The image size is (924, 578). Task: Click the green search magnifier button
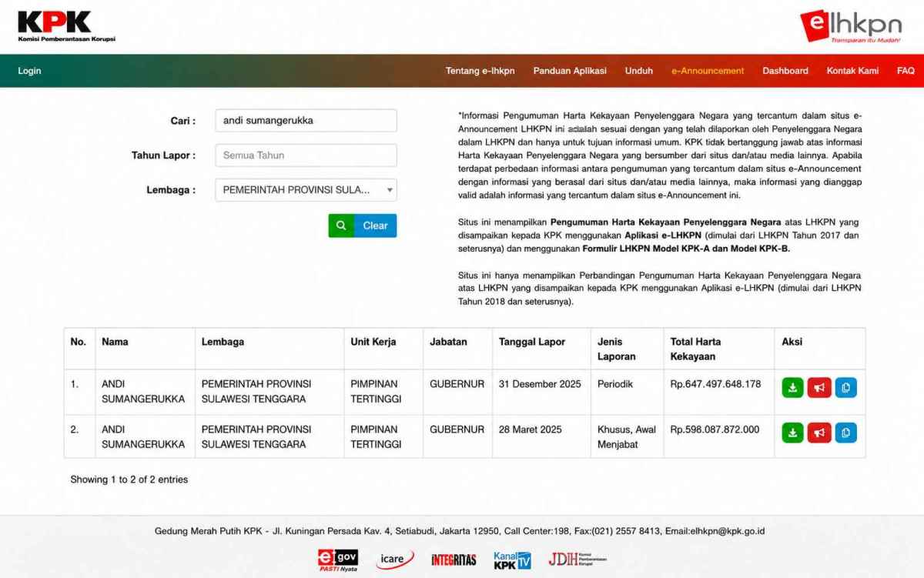(341, 226)
